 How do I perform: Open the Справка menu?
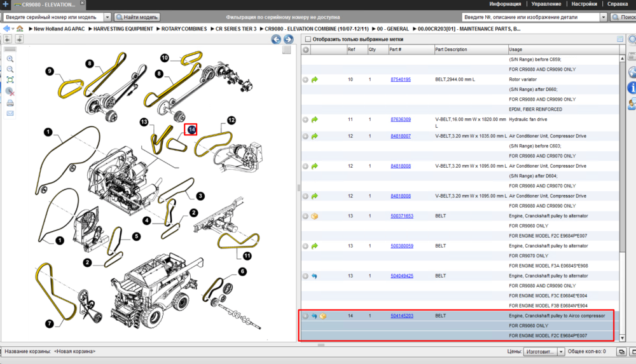(x=618, y=4)
